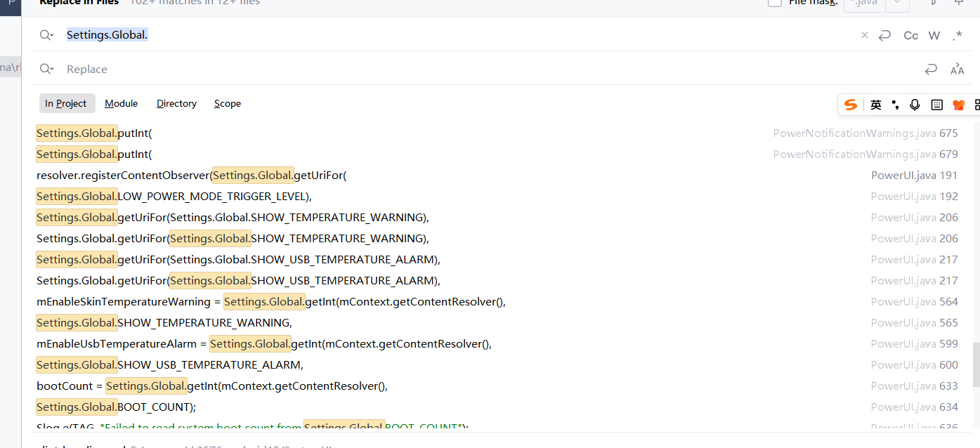Toggle Regex (.*) search option
Viewport: 980px width, 448px height.
957,35
